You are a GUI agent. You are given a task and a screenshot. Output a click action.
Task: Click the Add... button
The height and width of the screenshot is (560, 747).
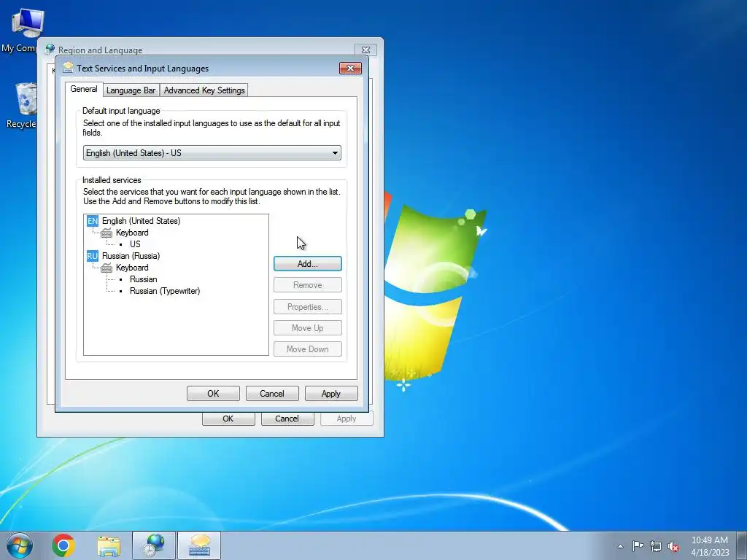coord(308,264)
